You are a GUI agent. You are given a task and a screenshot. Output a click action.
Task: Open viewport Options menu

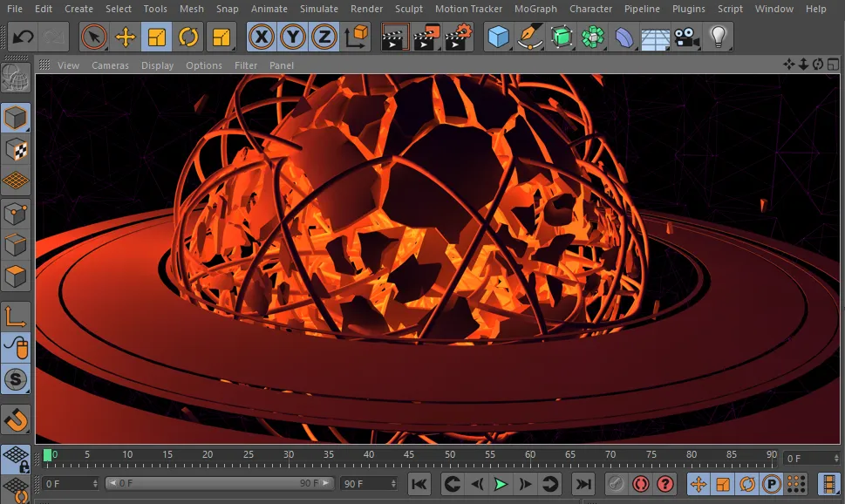click(x=204, y=65)
